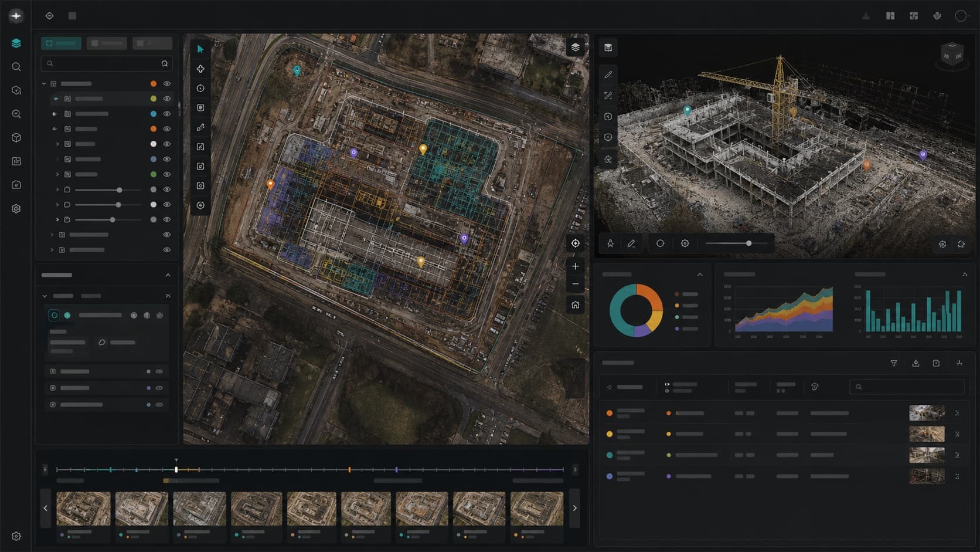
Task: Click the opacity slider in the 3D viewer's bottom bar
Action: [x=737, y=243]
